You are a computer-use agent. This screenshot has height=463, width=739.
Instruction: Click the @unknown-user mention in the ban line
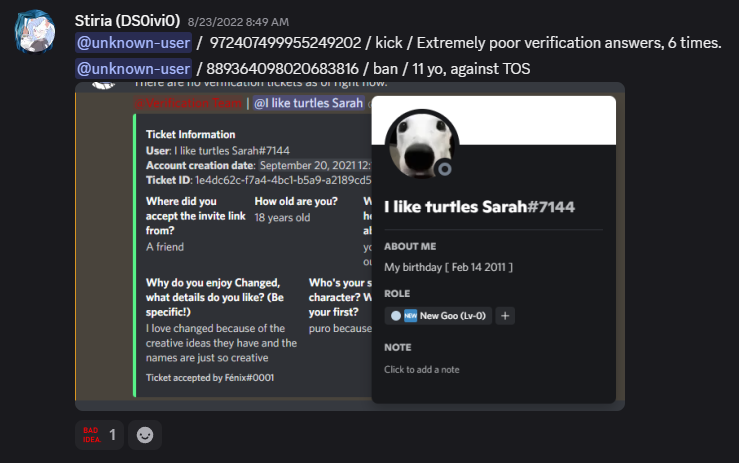coord(133,69)
